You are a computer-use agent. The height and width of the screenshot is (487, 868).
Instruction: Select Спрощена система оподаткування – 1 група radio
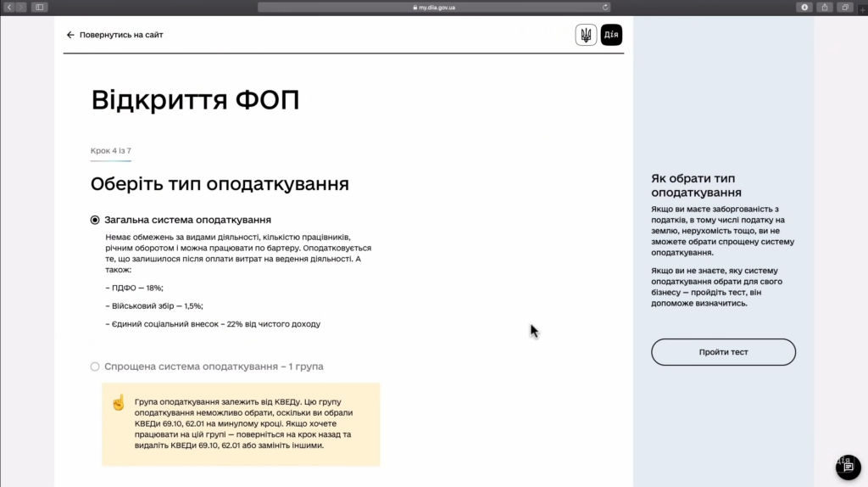click(x=95, y=367)
